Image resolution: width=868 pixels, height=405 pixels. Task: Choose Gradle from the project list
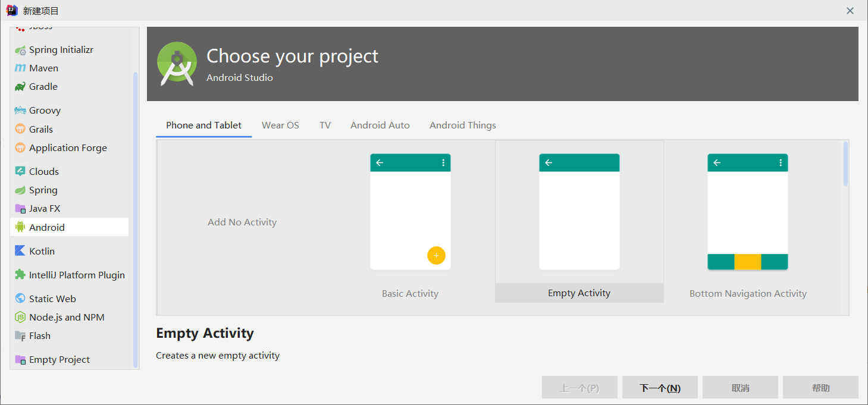point(43,87)
